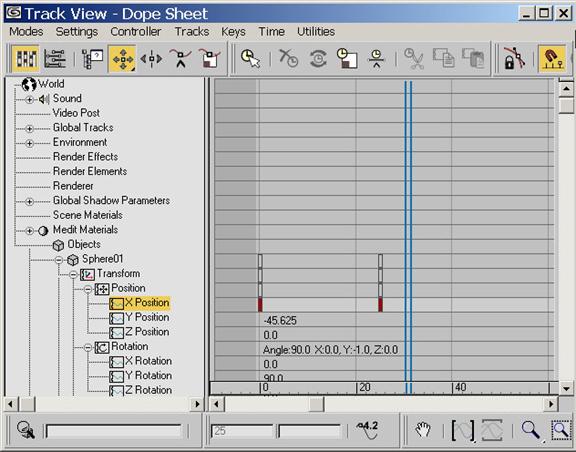The width and height of the screenshot is (576, 452).
Task: Select the X Position key at frame 25
Action: point(380,305)
